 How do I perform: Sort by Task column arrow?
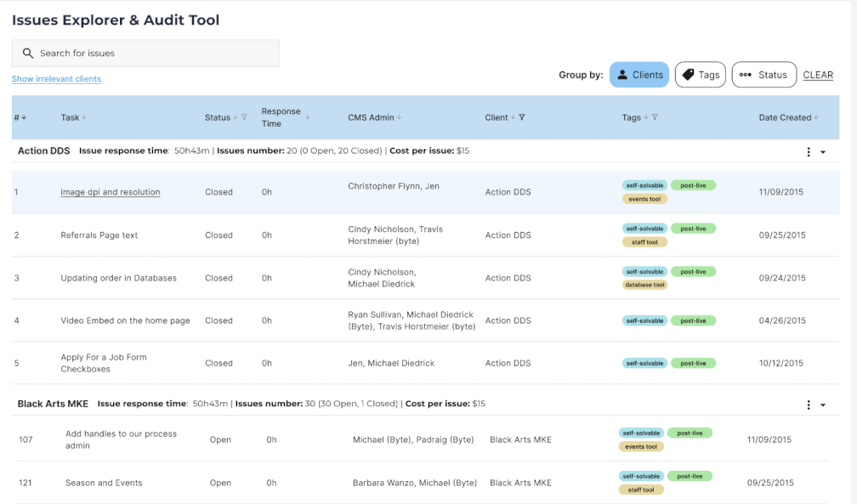pyautogui.click(x=84, y=117)
